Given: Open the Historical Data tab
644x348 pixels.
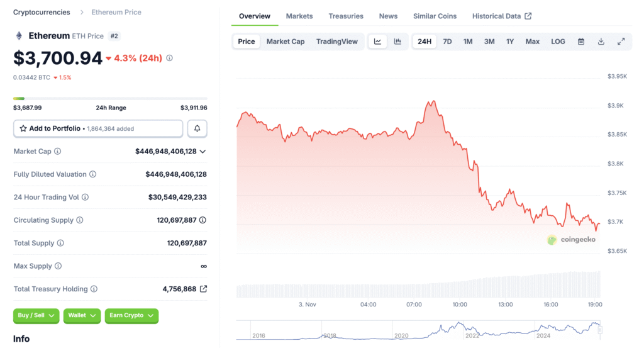Looking at the screenshot, I should 501,16.
